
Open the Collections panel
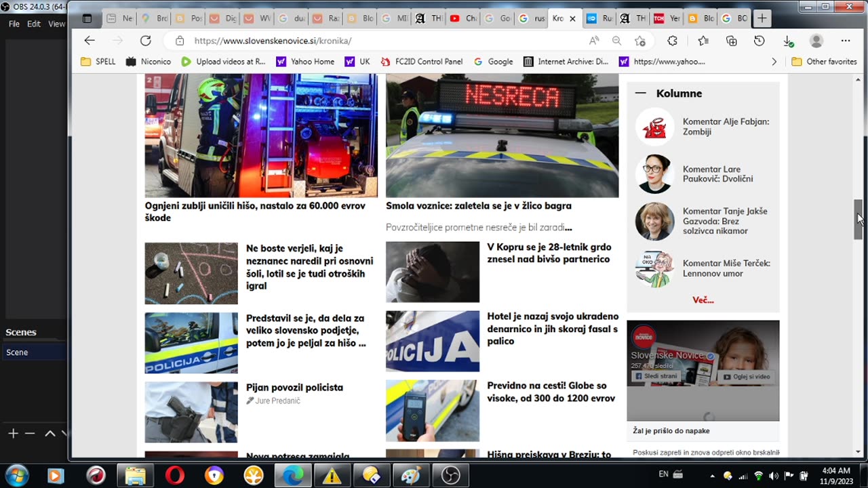731,41
